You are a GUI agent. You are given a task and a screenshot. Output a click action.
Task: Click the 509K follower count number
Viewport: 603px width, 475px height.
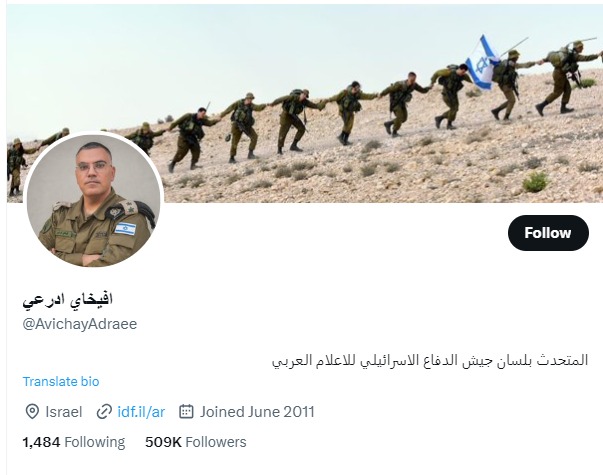pyautogui.click(x=163, y=442)
